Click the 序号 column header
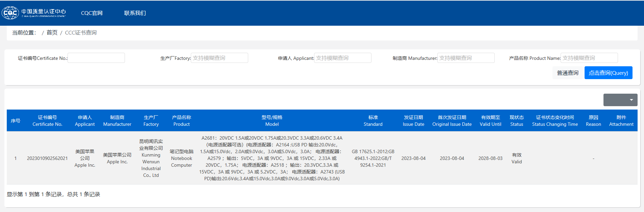This screenshot has height=212, width=644. 16,121
